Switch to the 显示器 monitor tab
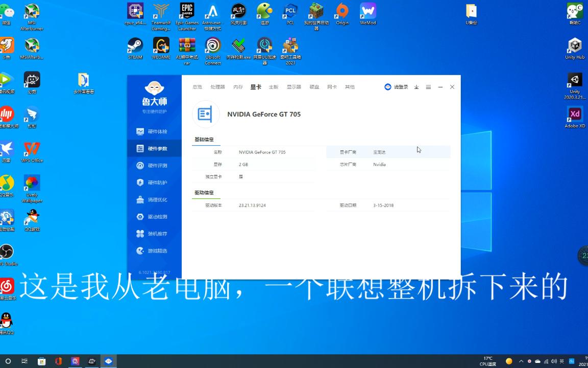The image size is (588, 368). (294, 87)
